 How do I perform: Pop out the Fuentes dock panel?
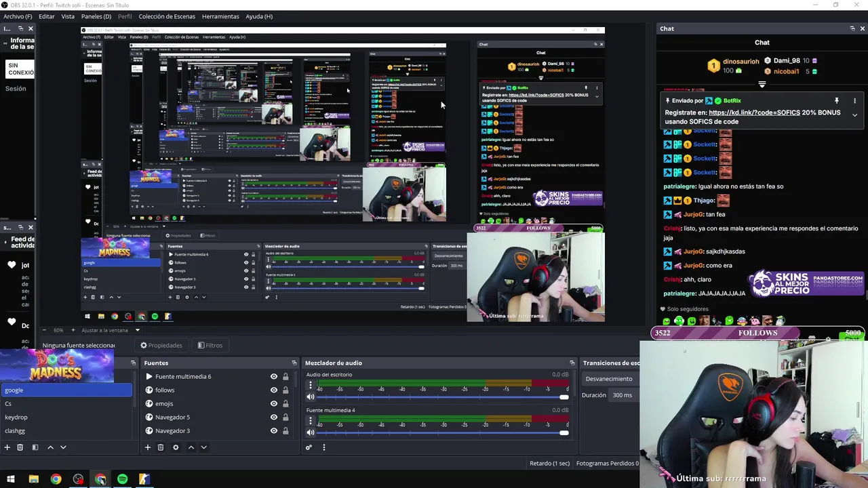tap(294, 363)
